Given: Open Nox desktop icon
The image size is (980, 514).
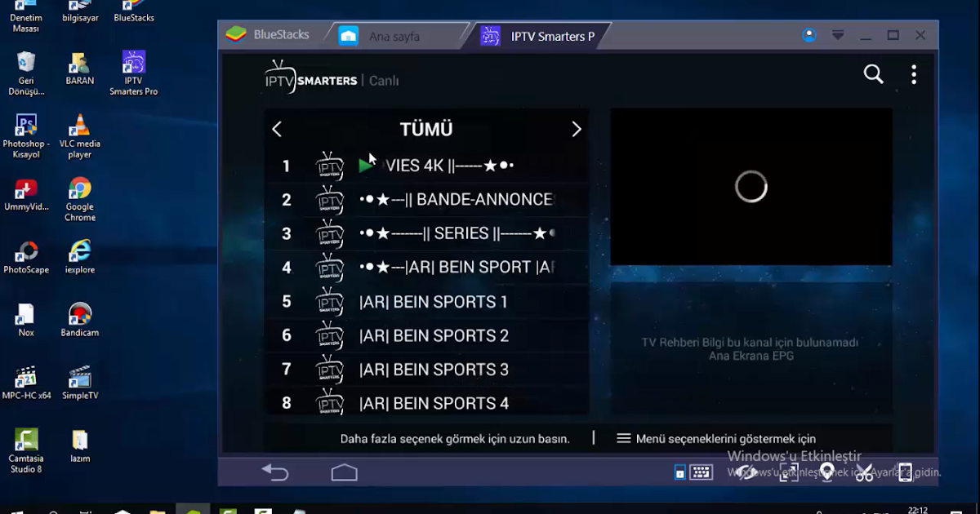Looking at the screenshot, I should pyautogui.click(x=26, y=321).
